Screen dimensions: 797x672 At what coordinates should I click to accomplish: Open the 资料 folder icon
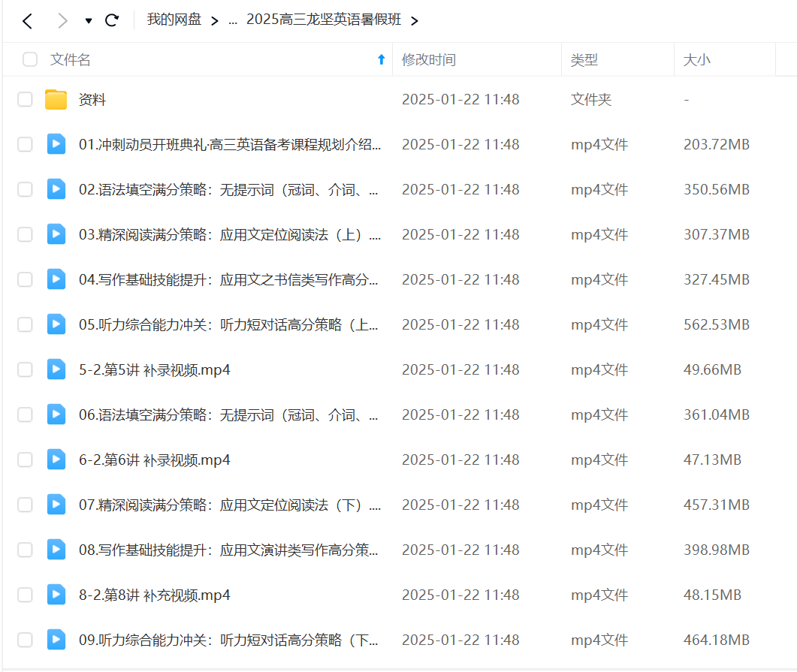pyautogui.click(x=56, y=100)
